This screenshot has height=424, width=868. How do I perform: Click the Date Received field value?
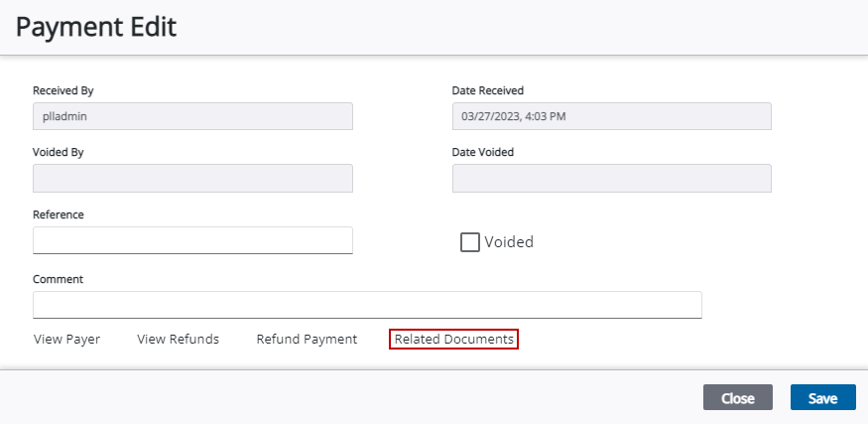click(x=611, y=116)
